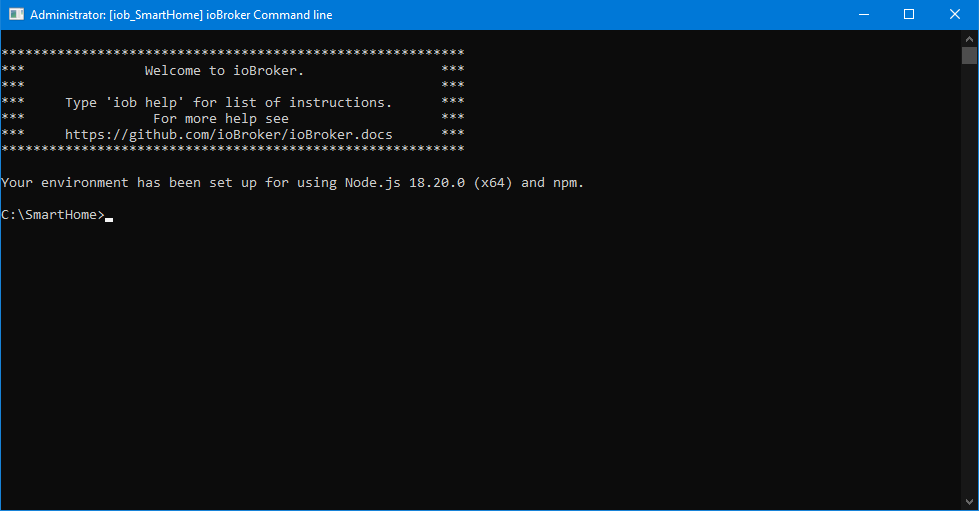Click the bottom asterisk border line
Image resolution: width=979 pixels, height=511 pixels.
232,149
